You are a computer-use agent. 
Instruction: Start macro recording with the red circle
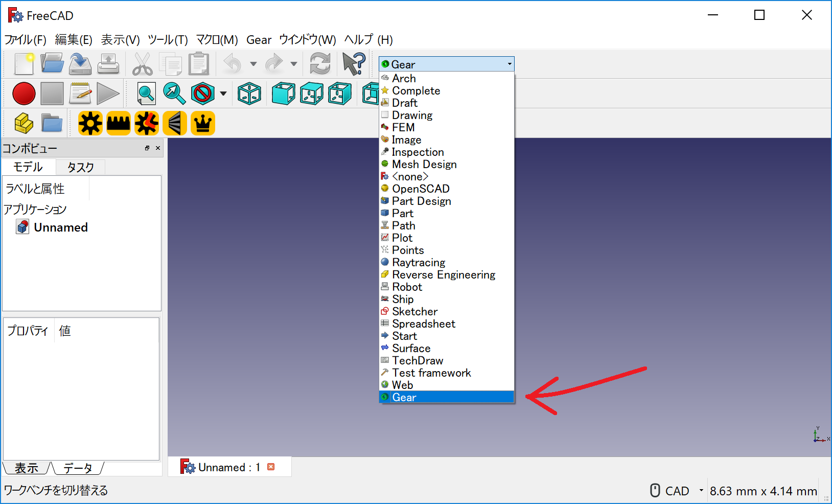[x=24, y=94]
